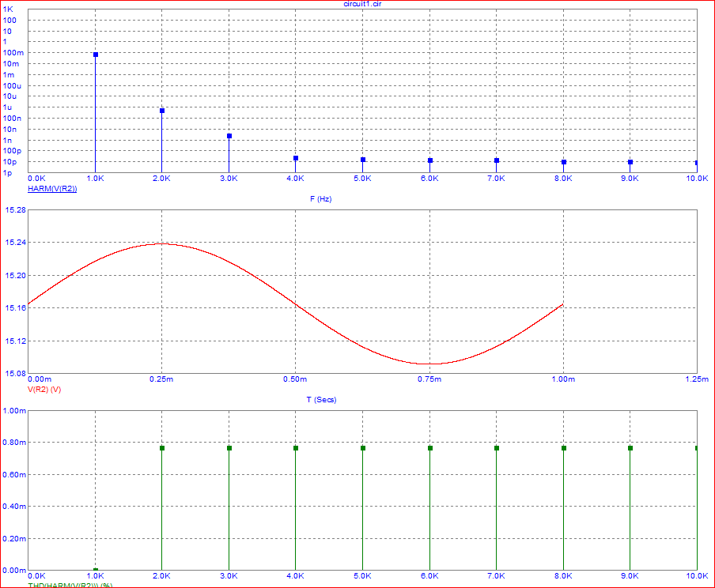Click the 1u tick label on the harmonic Y axis

coord(7,107)
